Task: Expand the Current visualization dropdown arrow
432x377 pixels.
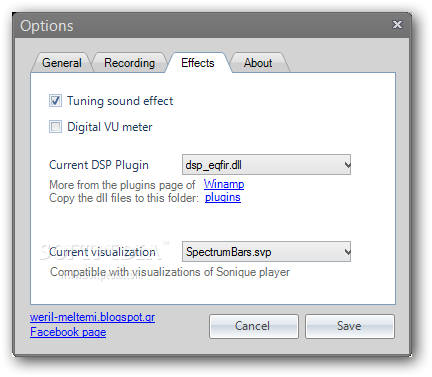Action: (x=347, y=252)
